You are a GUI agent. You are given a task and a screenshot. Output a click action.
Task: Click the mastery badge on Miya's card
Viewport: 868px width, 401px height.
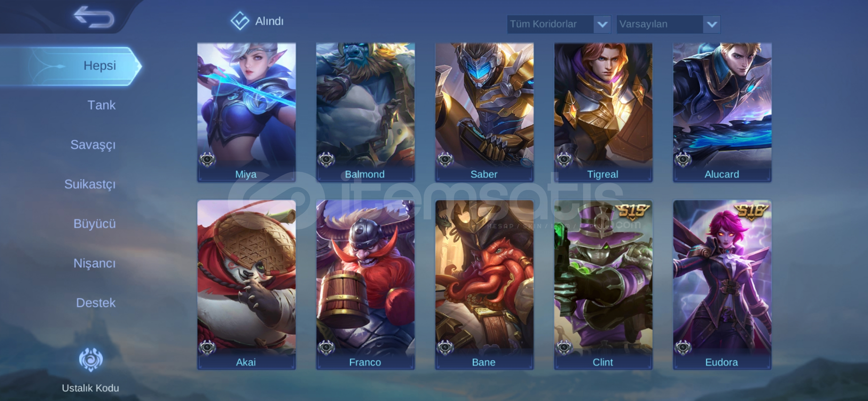tap(207, 160)
